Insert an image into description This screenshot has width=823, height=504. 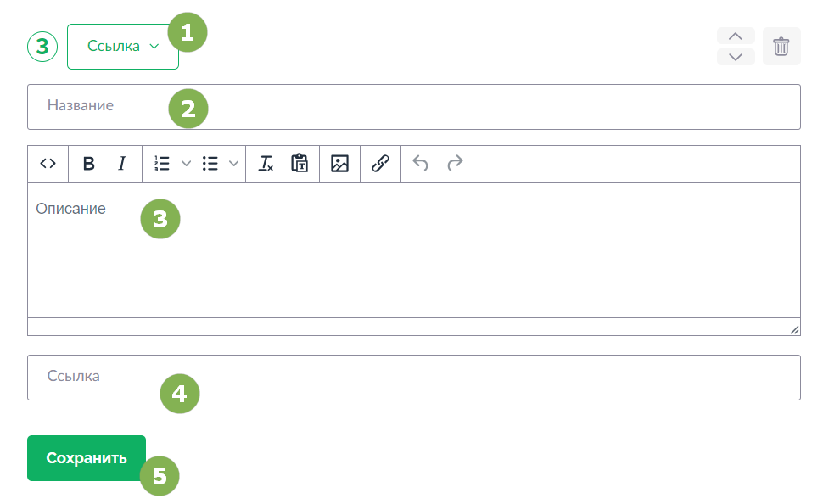coord(339,164)
